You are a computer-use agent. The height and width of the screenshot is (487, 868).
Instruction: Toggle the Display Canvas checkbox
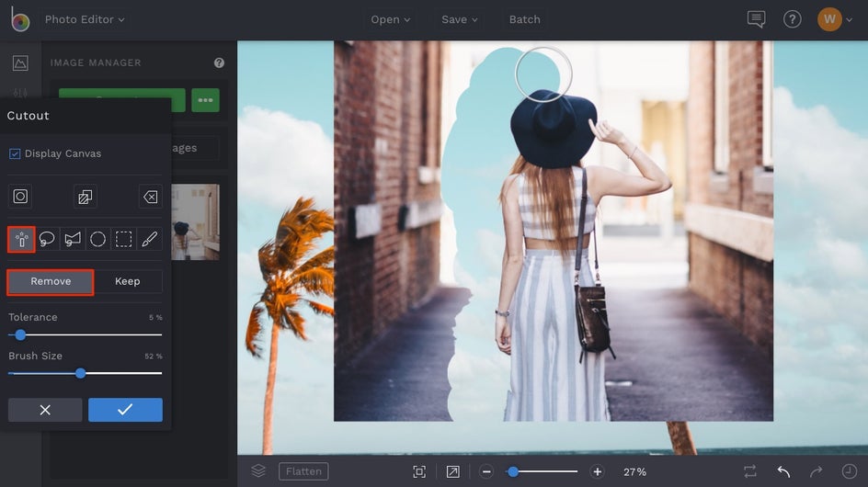pos(15,153)
